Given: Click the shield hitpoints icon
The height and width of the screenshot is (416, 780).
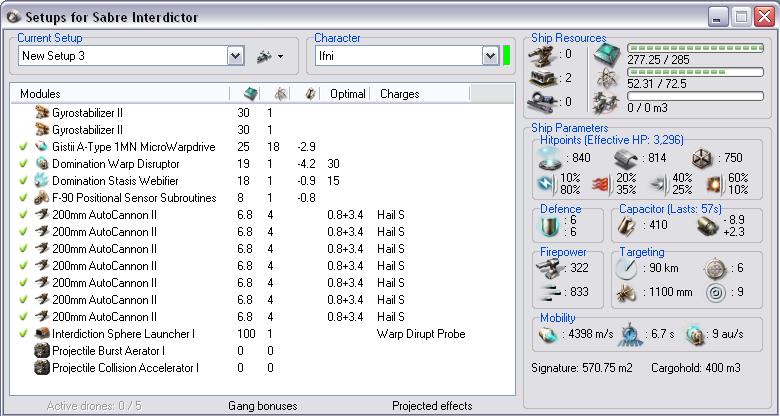Looking at the screenshot, I should pos(550,158).
